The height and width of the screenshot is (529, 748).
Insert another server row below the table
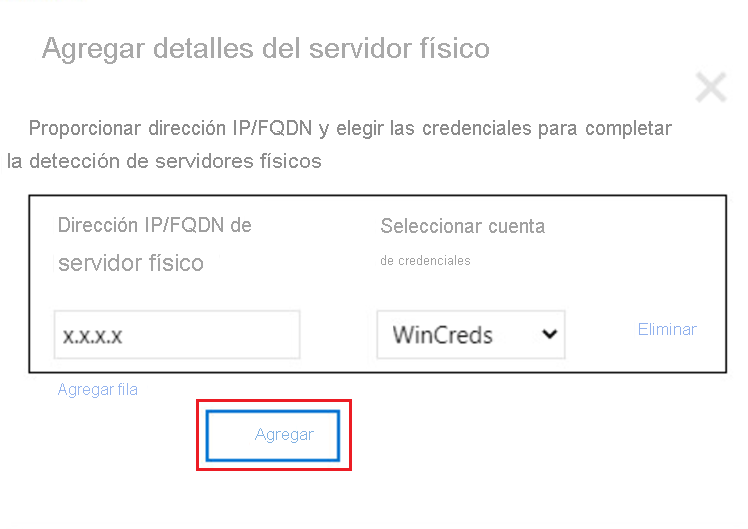pyautogui.click(x=98, y=390)
